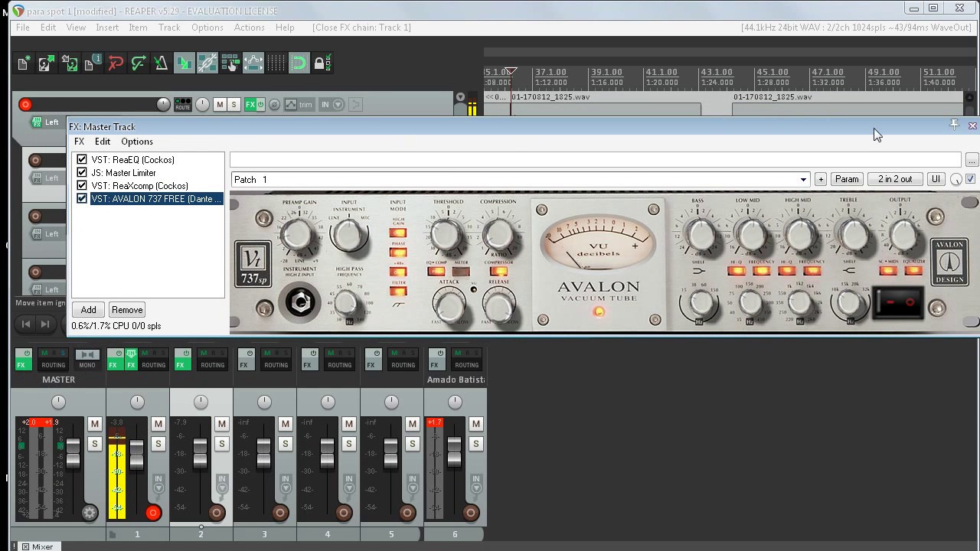This screenshot has height=551, width=980.
Task: Click the Remove button in the FX chain
Action: tap(126, 310)
